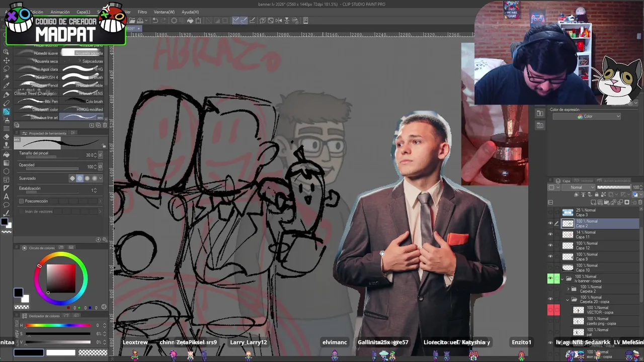644x362 pixels.
Task: Open the anti-aliasing Suavizado dropdown arrow
Action: tap(100, 178)
